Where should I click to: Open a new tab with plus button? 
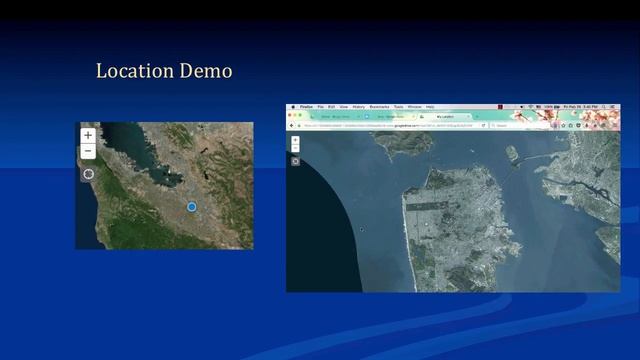click(477, 116)
